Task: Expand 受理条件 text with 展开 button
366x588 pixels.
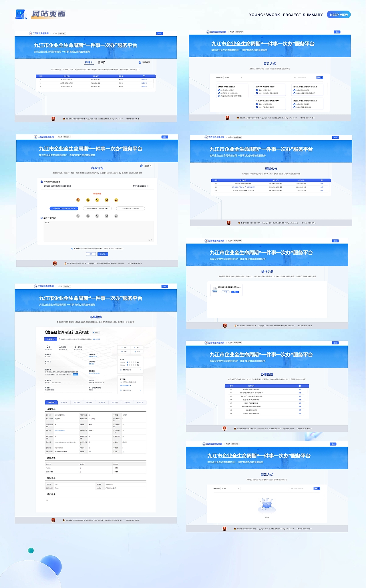Action: tap(75, 374)
